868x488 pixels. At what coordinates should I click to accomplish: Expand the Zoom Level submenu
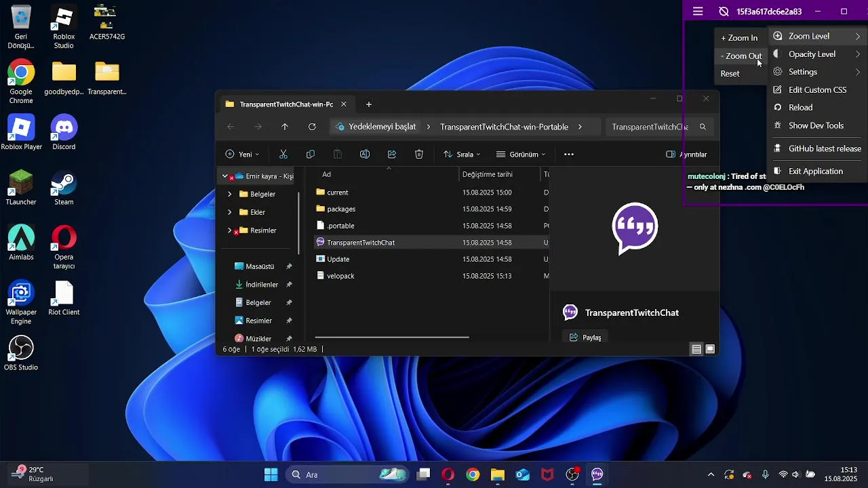(x=818, y=36)
